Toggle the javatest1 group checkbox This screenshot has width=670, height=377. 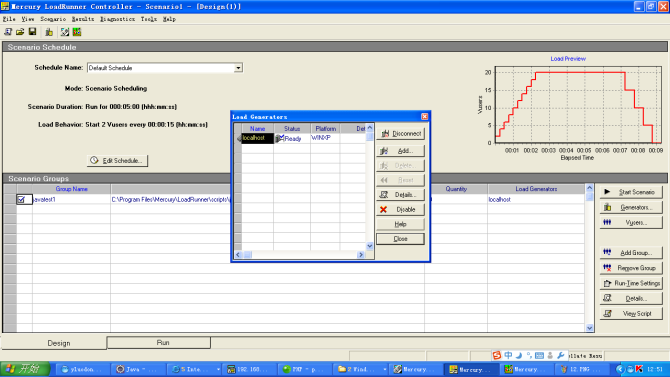pos(21,200)
